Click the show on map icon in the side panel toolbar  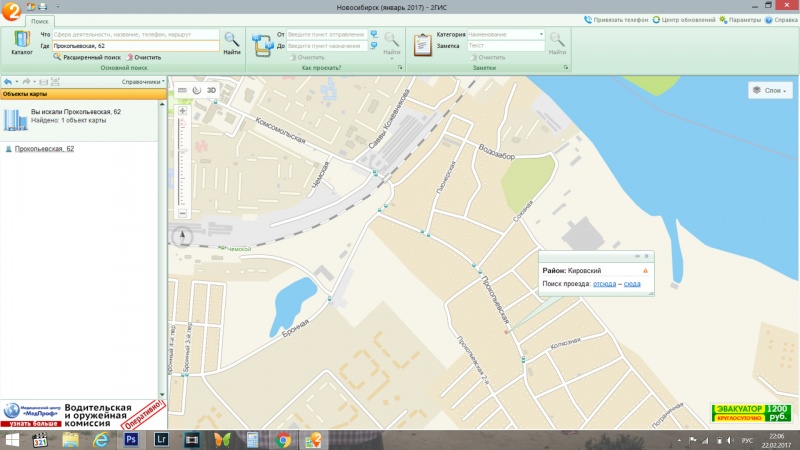pyautogui.click(x=55, y=82)
